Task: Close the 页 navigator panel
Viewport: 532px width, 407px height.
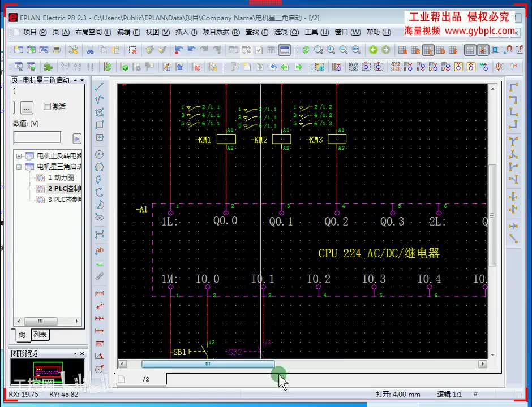Action: (x=82, y=80)
